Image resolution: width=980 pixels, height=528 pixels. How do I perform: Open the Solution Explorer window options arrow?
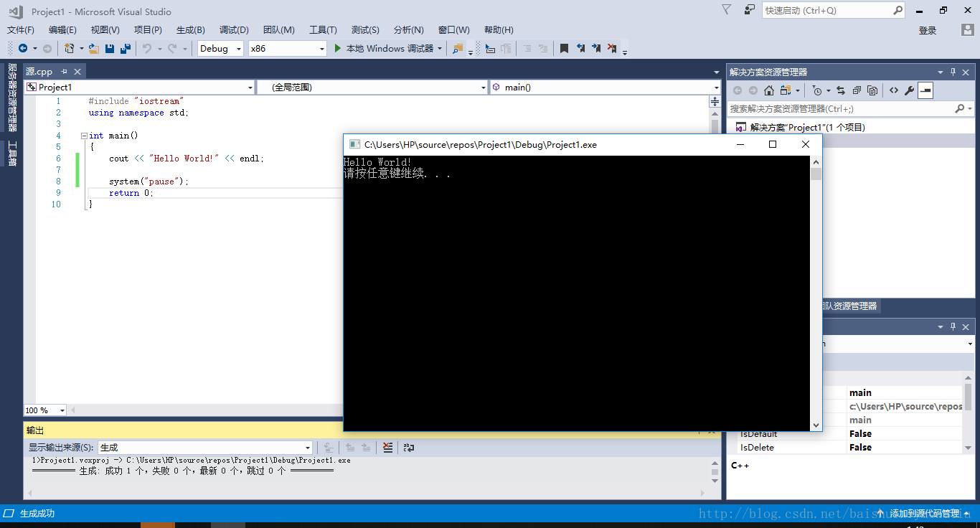[x=941, y=72]
